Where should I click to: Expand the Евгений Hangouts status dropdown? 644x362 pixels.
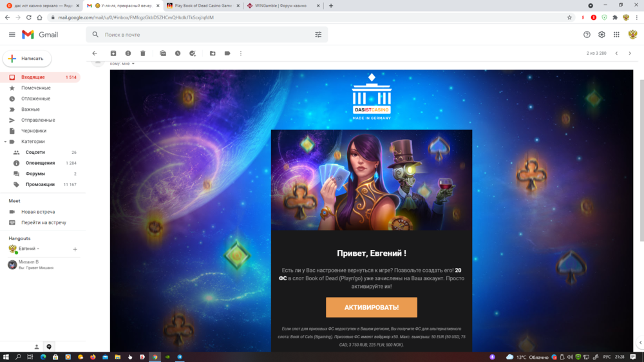click(38, 249)
